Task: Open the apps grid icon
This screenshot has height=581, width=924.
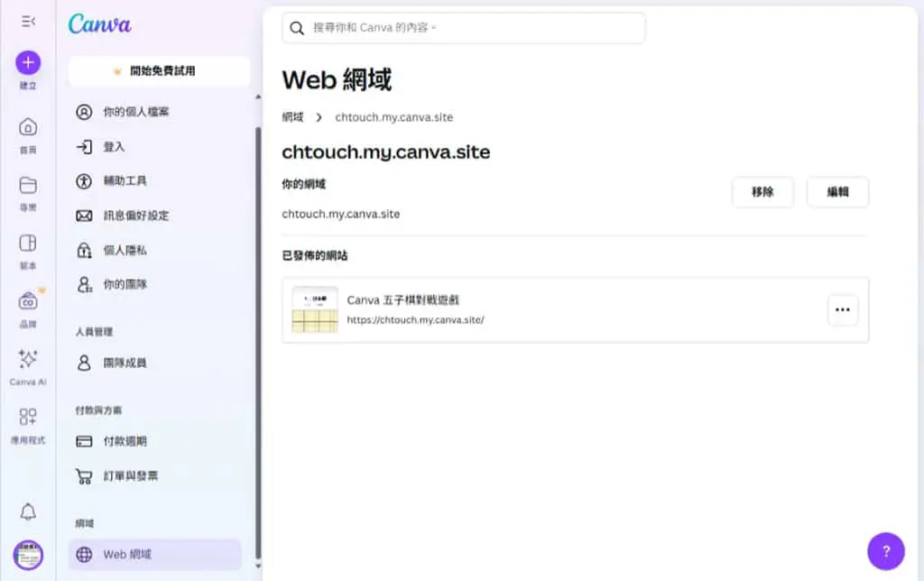Action: point(28,417)
